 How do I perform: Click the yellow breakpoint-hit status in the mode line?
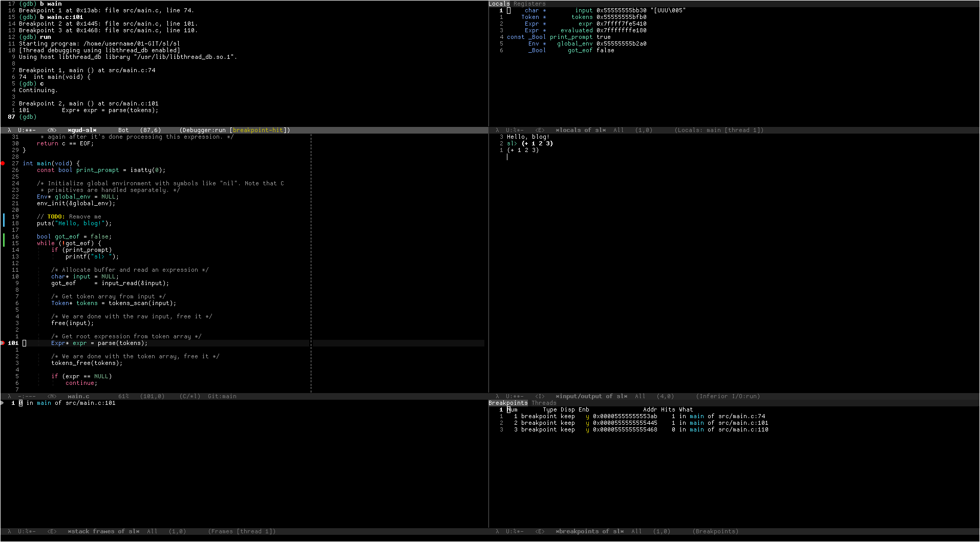point(258,130)
